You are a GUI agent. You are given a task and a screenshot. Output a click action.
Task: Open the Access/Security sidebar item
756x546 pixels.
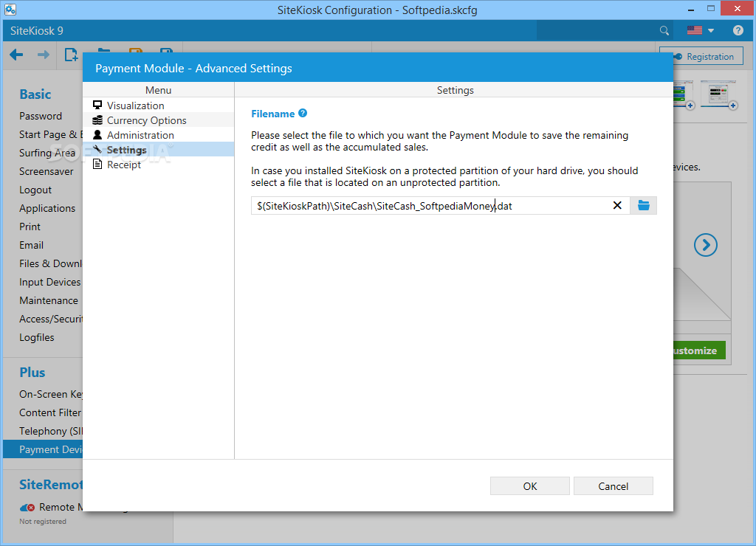pos(51,319)
